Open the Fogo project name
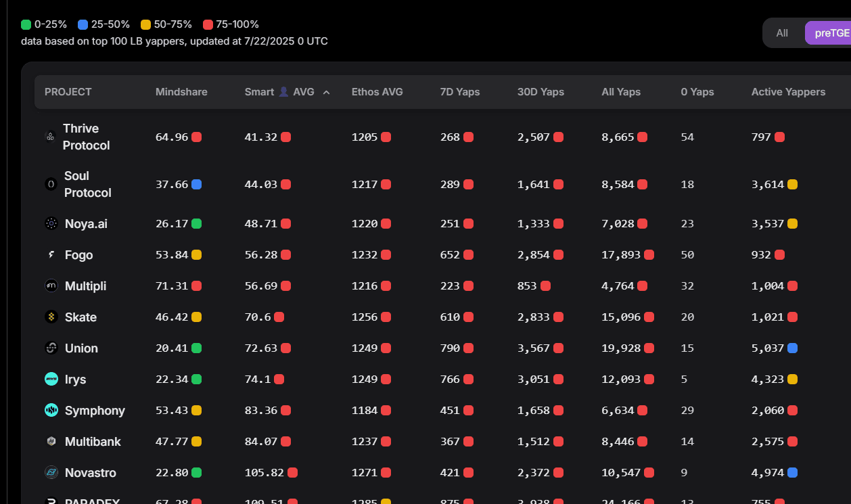 tap(79, 255)
